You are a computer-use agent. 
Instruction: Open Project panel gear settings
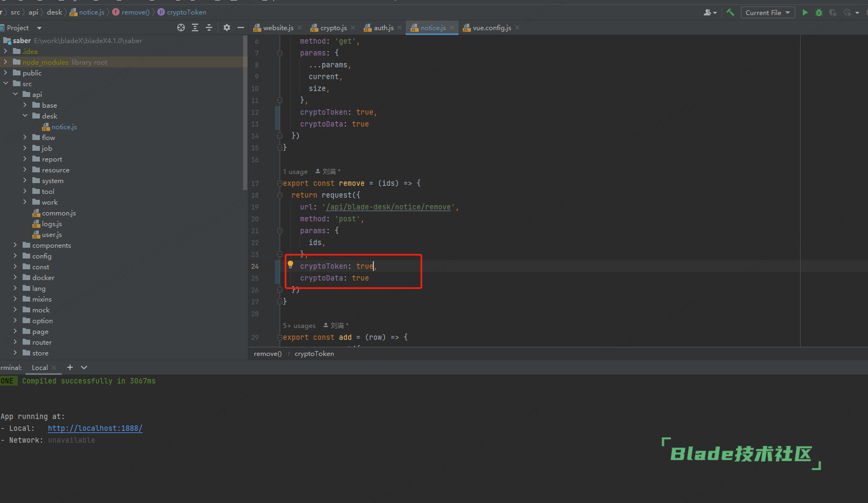coord(227,27)
